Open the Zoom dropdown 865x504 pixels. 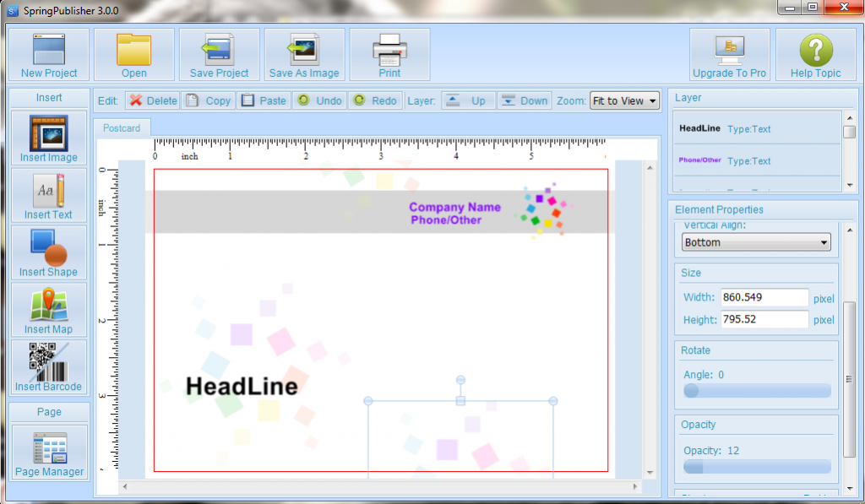tap(624, 100)
